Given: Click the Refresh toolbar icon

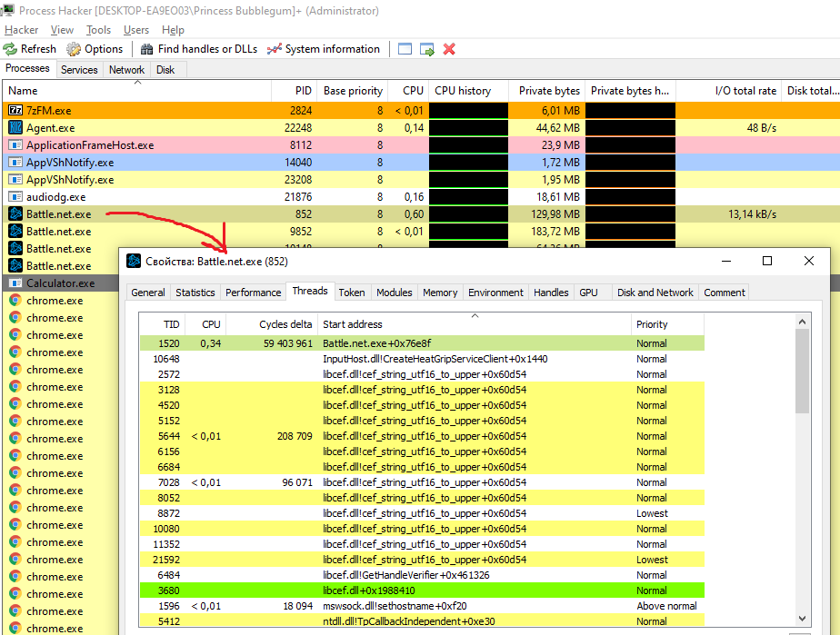Looking at the screenshot, I should pyautogui.click(x=10, y=49).
